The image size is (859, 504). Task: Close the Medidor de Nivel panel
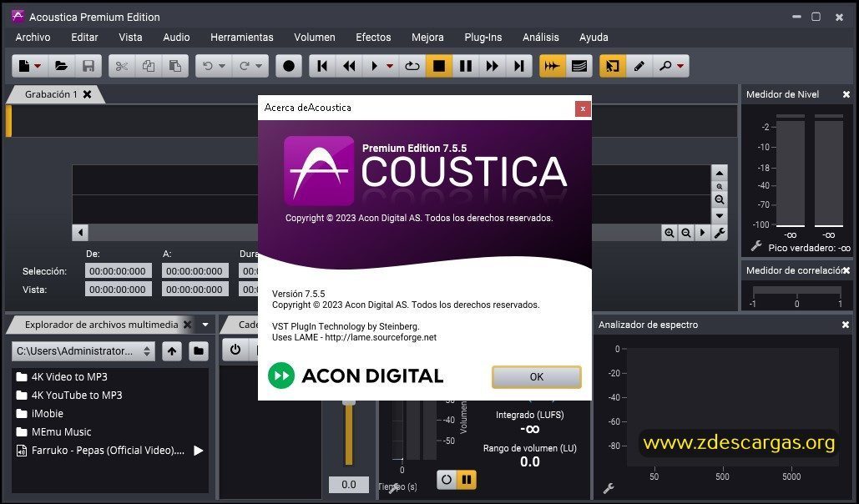(x=846, y=95)
